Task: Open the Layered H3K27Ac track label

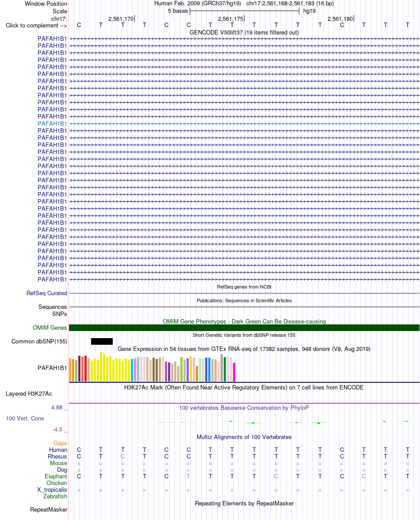Action: tap(29, 393)
